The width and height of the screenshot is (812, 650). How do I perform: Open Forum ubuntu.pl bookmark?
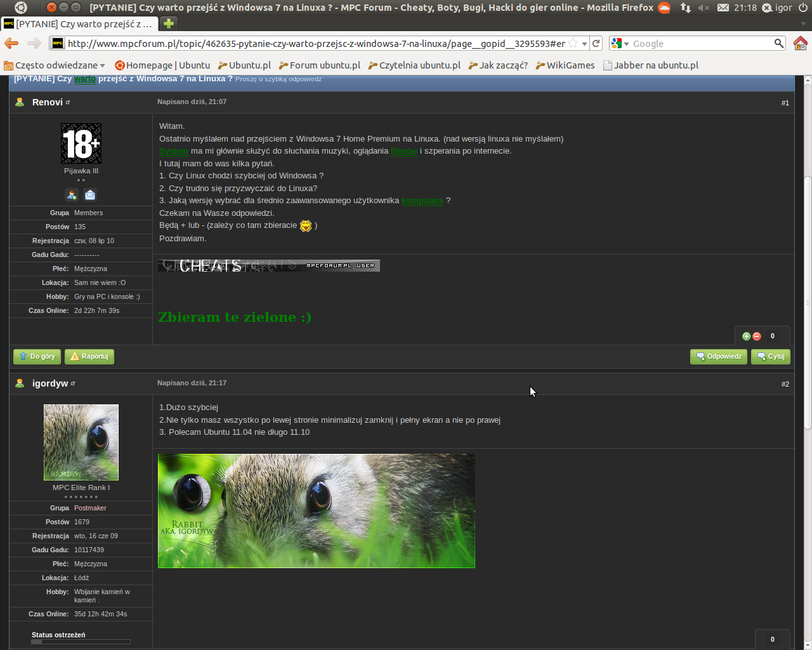(320, 65)
